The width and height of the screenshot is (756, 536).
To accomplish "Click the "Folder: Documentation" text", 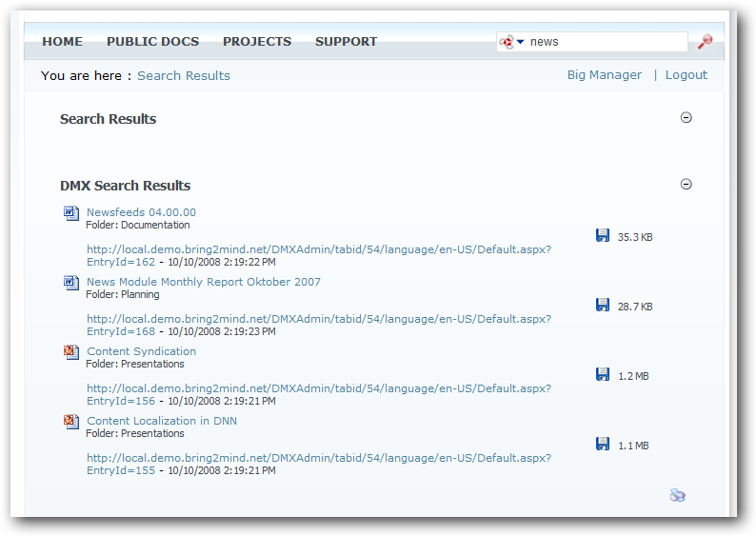I will pos(138,225).
